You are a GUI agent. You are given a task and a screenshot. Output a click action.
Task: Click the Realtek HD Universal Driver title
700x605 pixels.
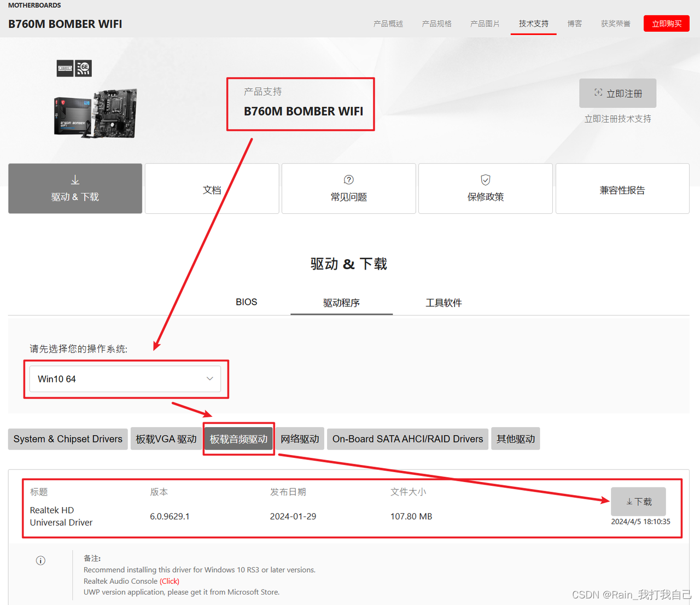click(61, 516)
